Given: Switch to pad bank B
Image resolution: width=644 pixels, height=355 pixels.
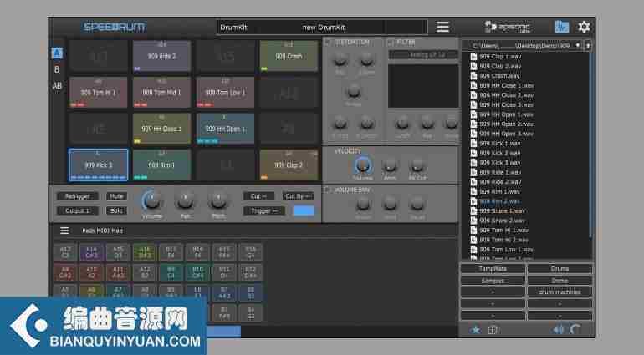Looking at the screenshot, I should pos(57,69).
